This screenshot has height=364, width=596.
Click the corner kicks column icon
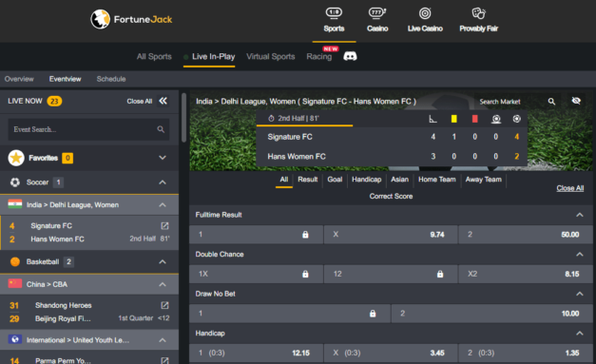click(433, 119)
